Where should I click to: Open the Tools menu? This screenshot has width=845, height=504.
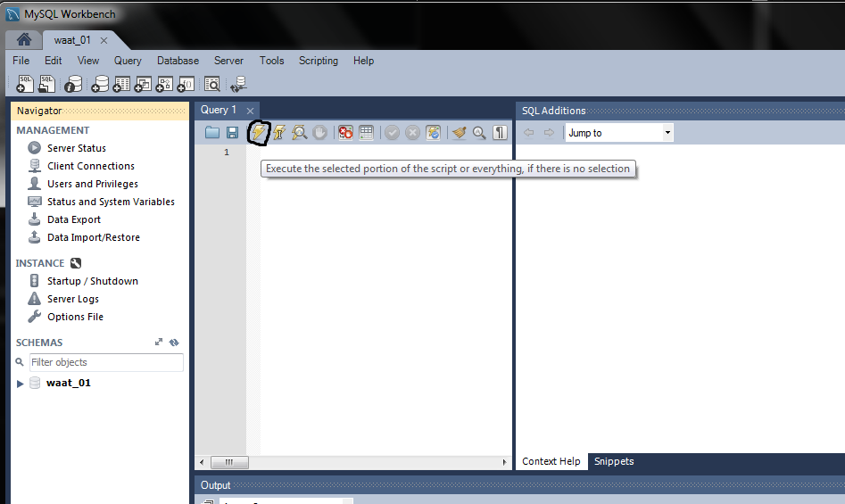tap(271, 61)
